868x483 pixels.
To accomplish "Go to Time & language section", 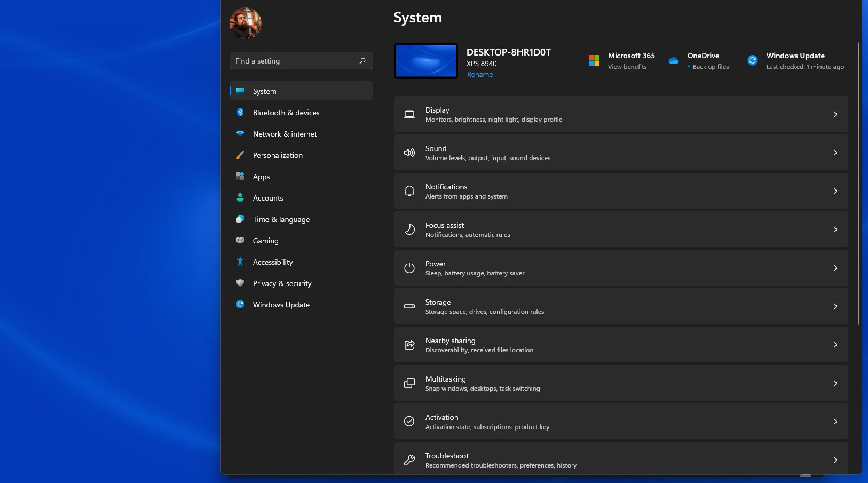I will (x=281, y=219).
